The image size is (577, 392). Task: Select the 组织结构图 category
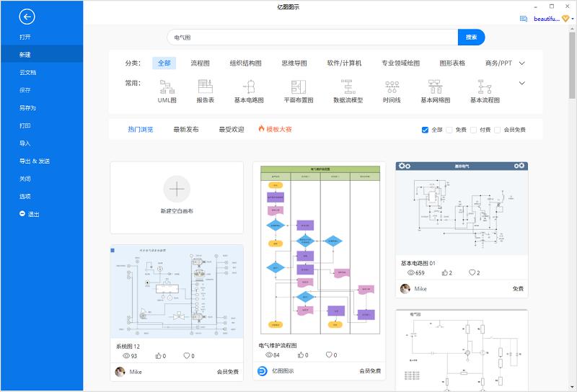245,63
